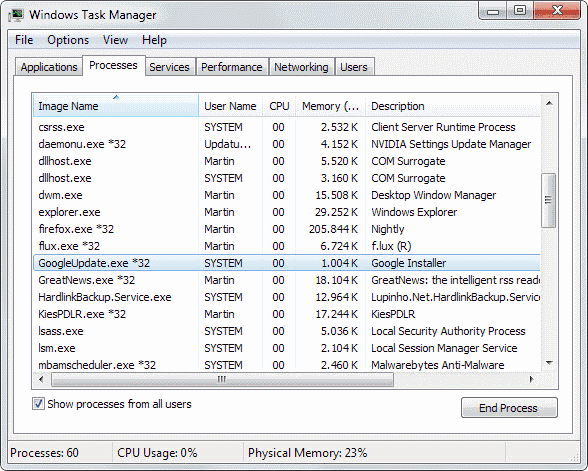Open the File menu

tap(24, 40)
